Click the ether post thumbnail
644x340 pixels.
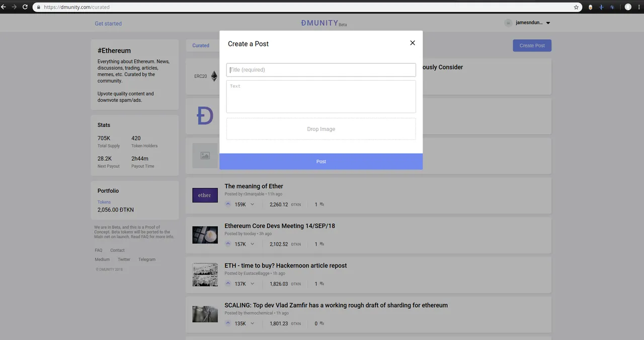coord(205,195)
